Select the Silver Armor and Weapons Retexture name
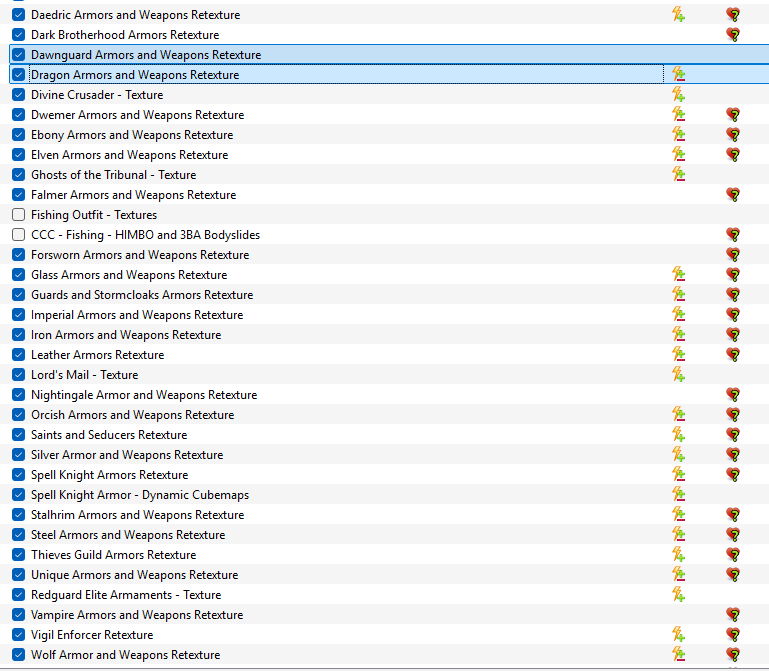Image resolution: width=769 pixels, height=671 pixels. click(x=127, y=455)
